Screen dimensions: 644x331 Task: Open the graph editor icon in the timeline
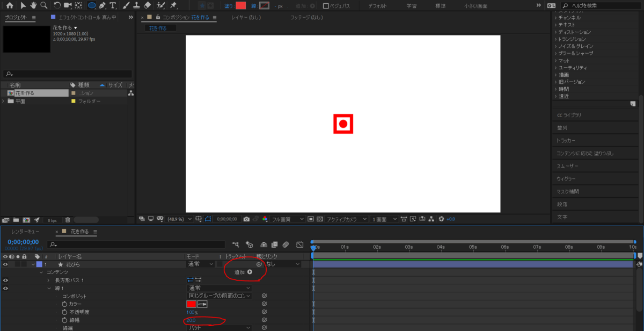[x=299, y=244]
